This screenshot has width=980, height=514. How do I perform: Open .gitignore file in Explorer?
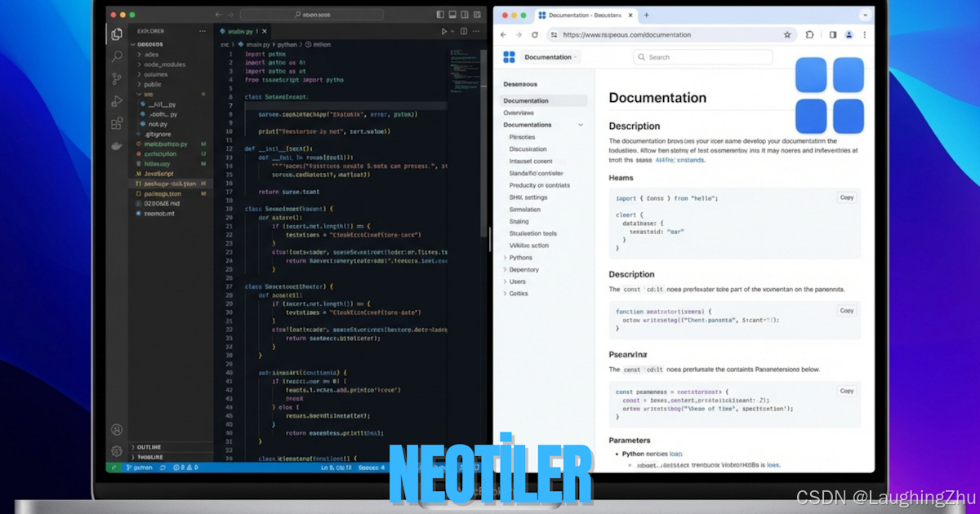[x=157, y=134]
